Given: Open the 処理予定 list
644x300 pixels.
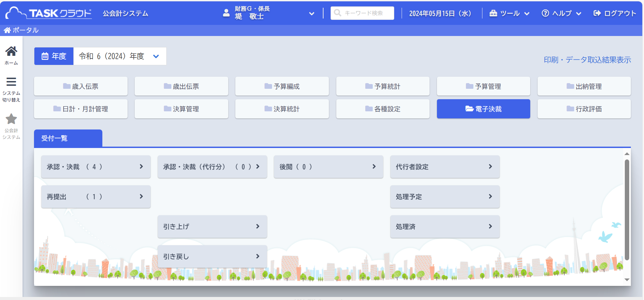Looking at the screenshot, I should point(445,196).
